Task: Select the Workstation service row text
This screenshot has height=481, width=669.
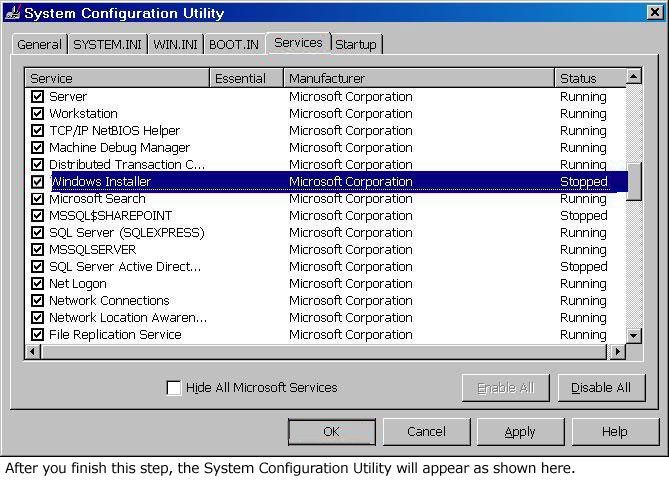Action: (x=84, y=114)
